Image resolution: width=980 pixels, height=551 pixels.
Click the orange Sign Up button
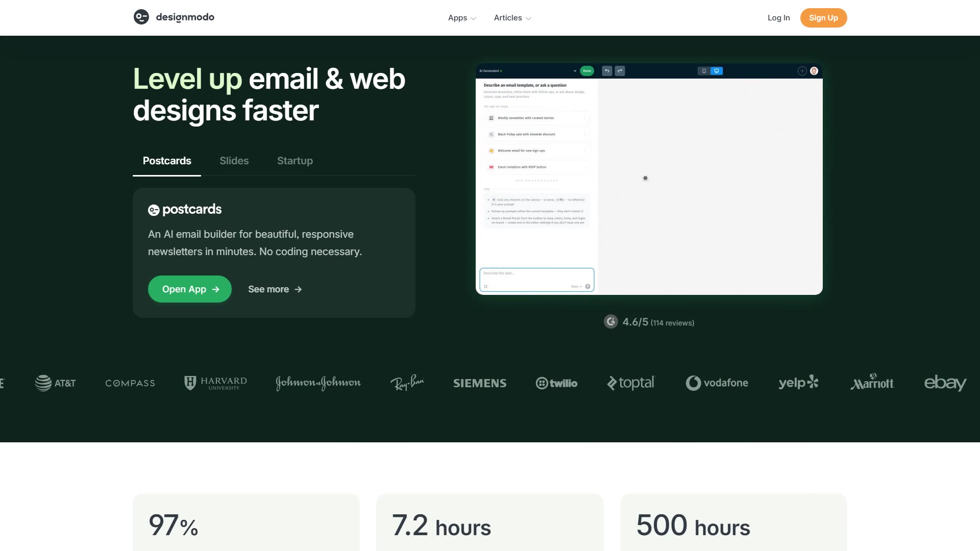pyautogui.click(x=823, y=18)
